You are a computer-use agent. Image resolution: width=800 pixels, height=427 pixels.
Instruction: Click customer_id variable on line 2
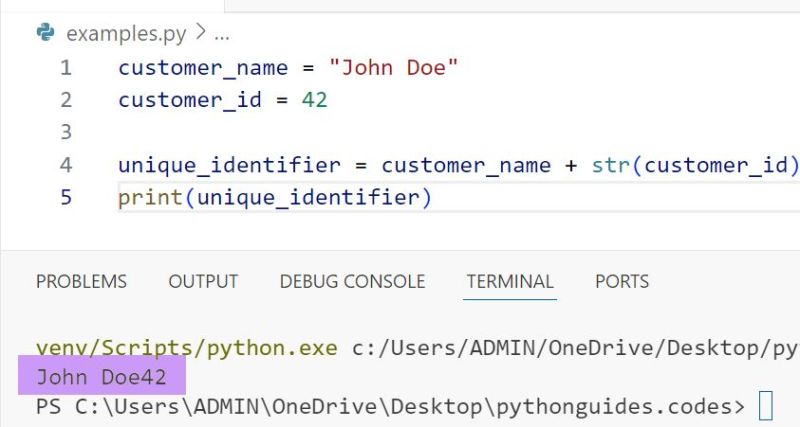(x=190, y=100)
